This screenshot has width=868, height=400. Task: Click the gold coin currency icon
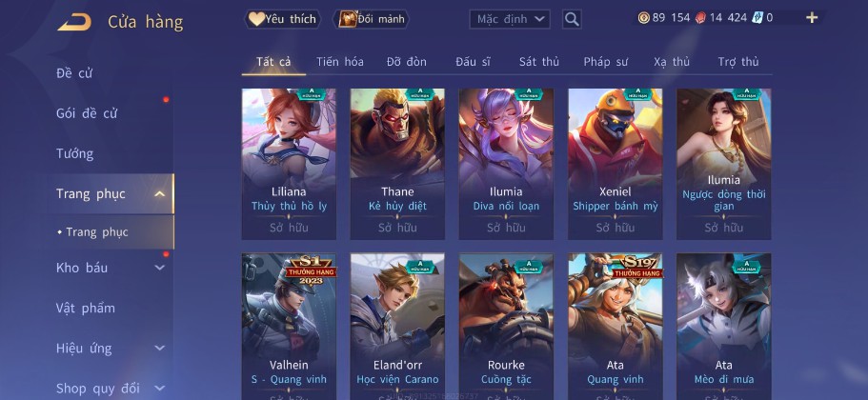(x=644, y=18)
